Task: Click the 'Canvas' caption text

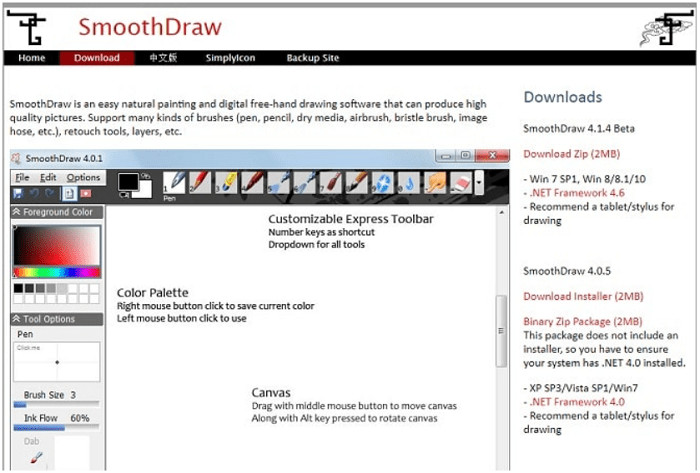Action: 271,393
